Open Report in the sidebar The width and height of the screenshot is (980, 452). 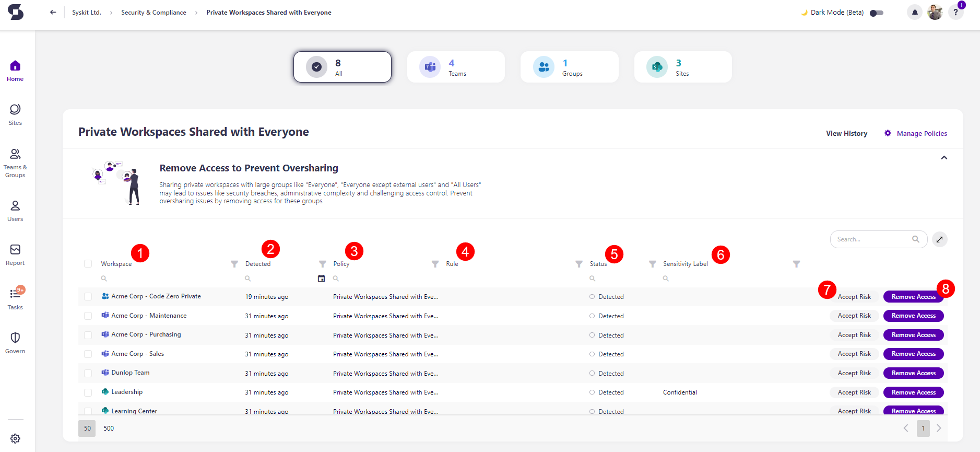click(15, 255)
